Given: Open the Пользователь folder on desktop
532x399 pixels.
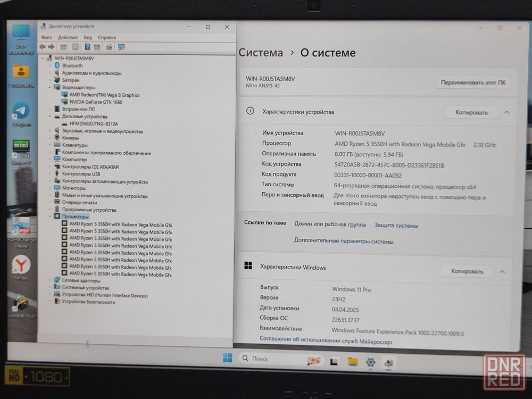Looking at the screenshot, I should coord(21,76).
